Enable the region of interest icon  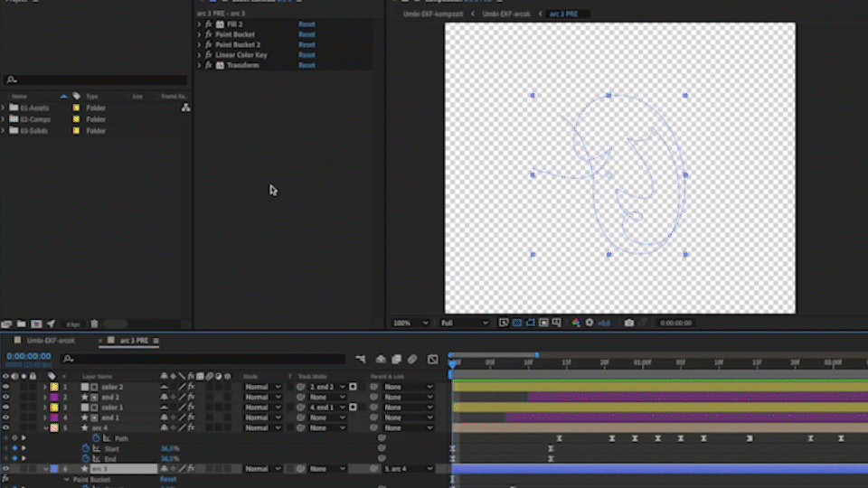pos(543,324)
